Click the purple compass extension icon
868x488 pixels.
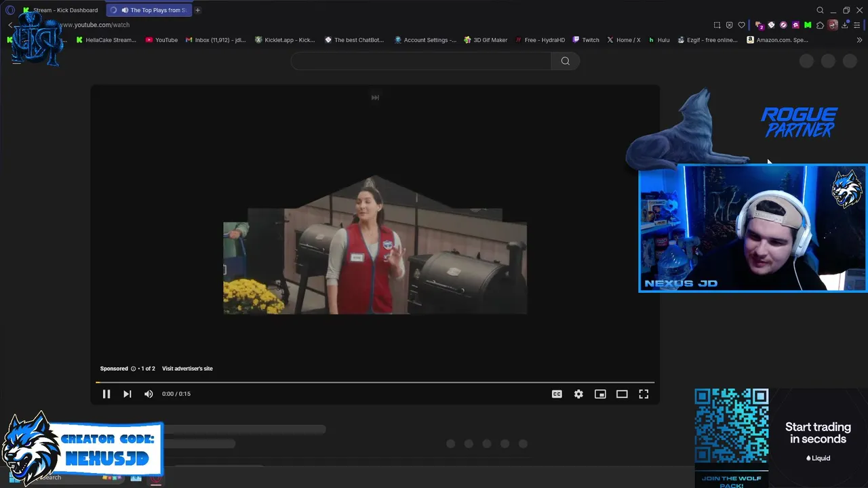click(x=783, y=25)
